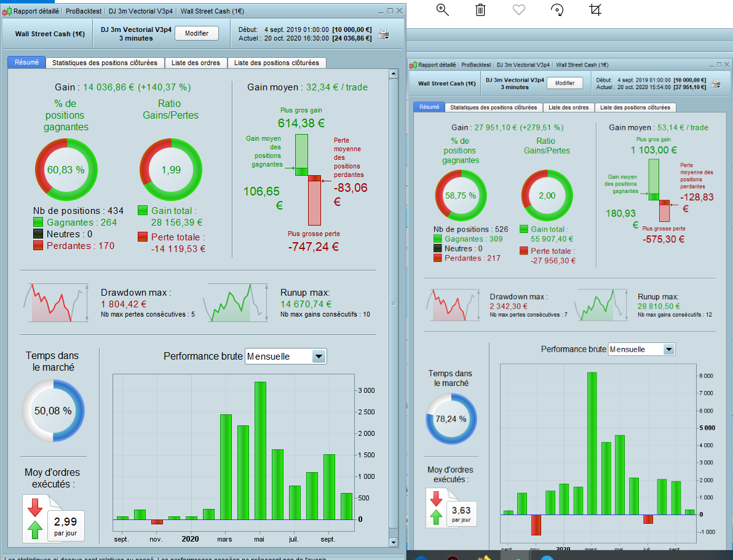Click the zoom-in magnifier icon
Screen dimensions: 733x560
(442, 10)
